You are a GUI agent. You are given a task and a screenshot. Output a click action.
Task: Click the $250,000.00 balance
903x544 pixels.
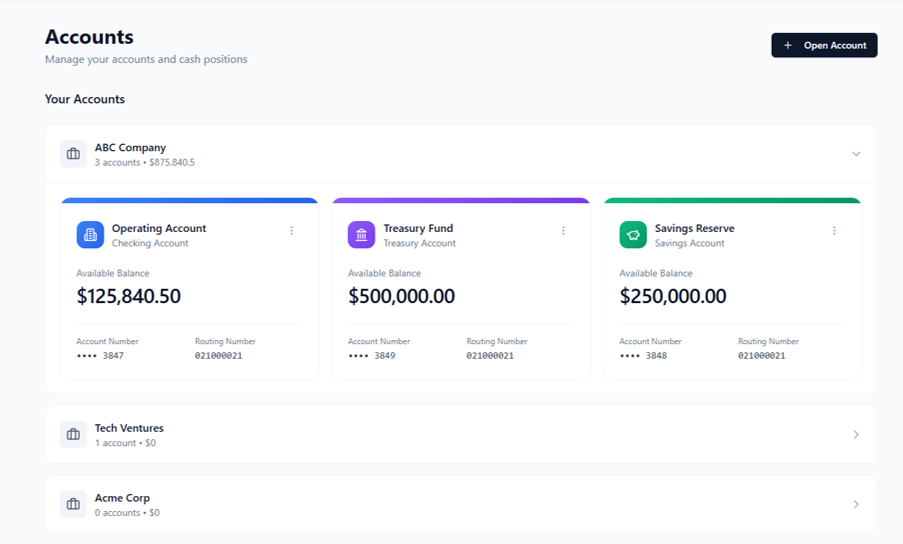tap(673, 296)
